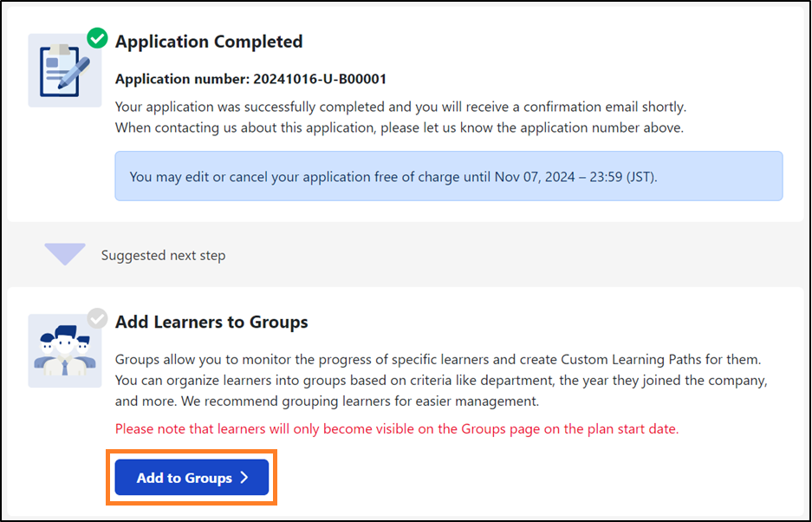812x522 pixels.
Task: Click the blue free cancellation notice banner
Action: 450,175
